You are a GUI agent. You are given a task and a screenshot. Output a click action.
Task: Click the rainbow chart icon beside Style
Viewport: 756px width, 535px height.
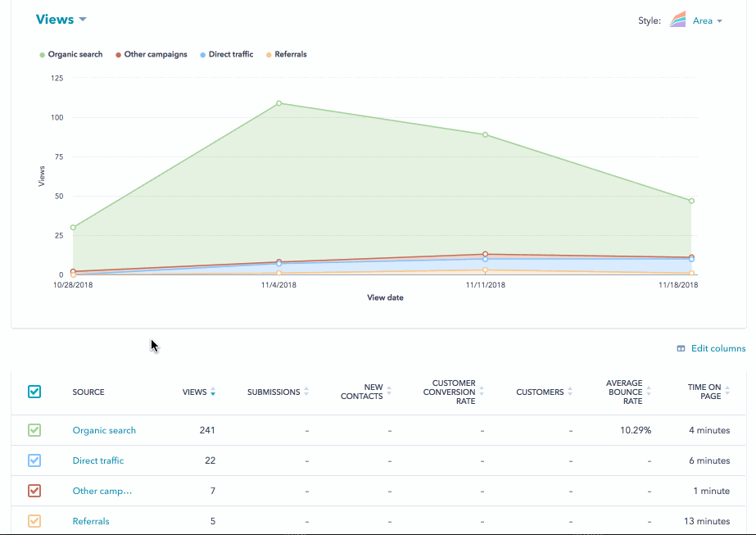[x=677, y=19]
